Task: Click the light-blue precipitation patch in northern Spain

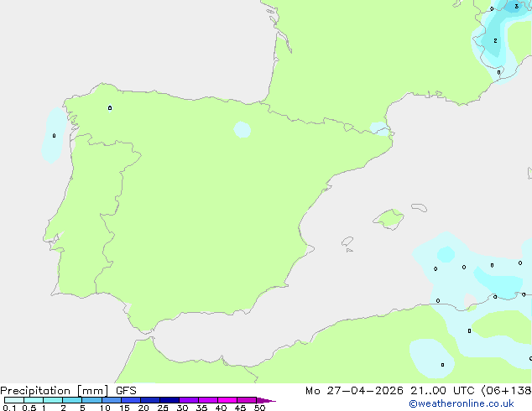Action: [243, 129]
